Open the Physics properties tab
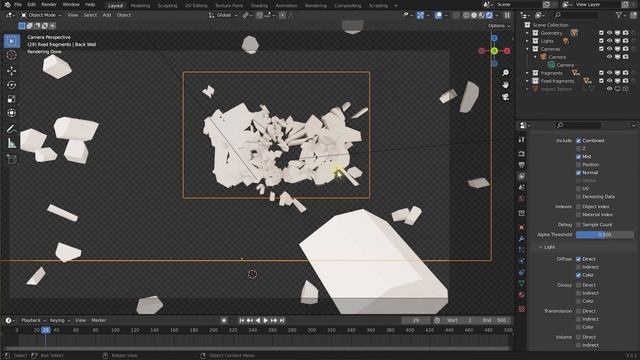The height and width of the screenshot is (360, 640). (521, 261)
